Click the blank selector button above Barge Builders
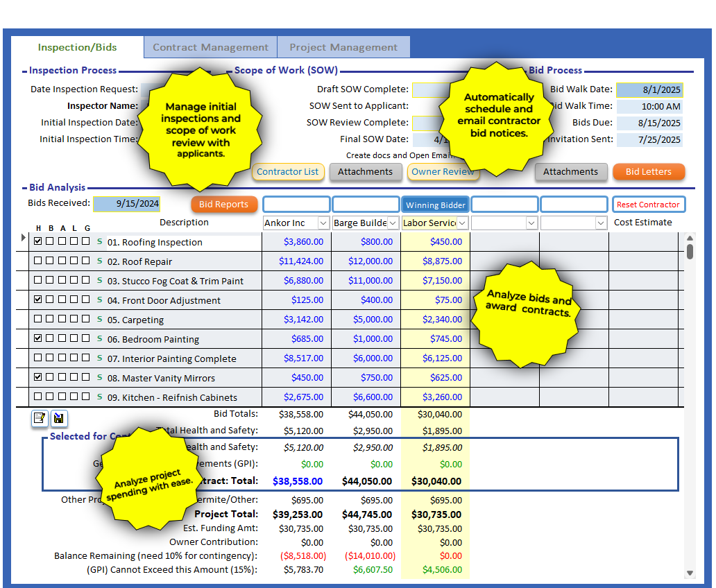Image resolution: width=716 pixels, height=588 pixels. pos(366,205)
